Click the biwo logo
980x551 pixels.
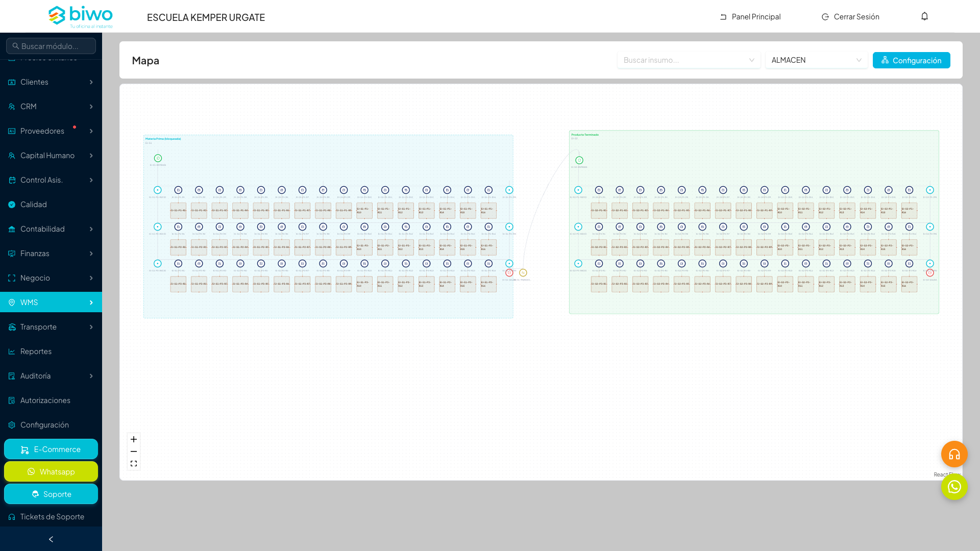tap(81, 17)
